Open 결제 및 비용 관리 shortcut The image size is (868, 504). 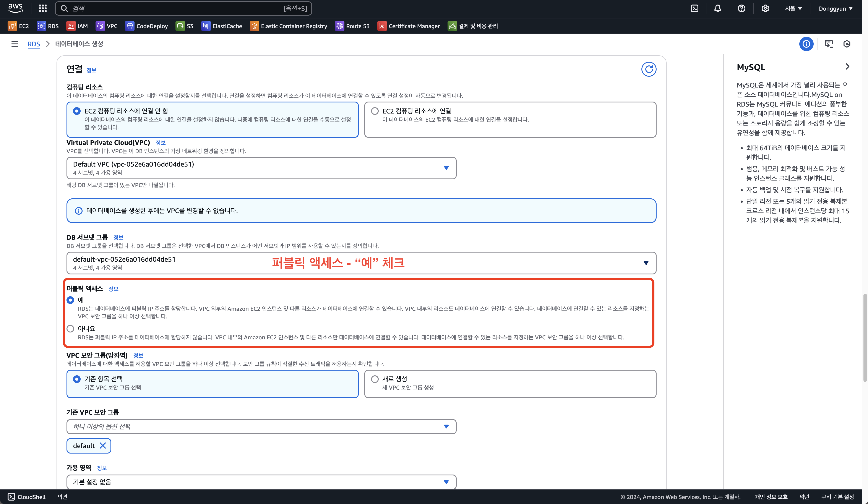coord(473,26)
